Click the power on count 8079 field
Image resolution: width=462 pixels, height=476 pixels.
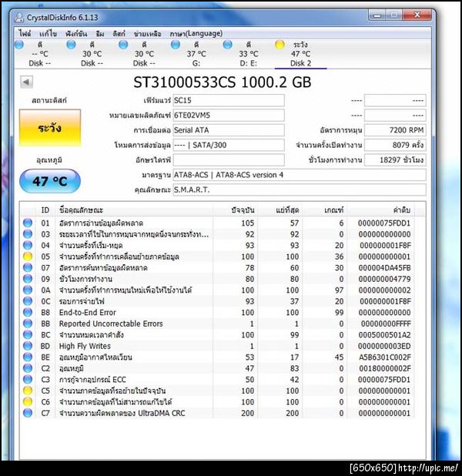point(395,145)
